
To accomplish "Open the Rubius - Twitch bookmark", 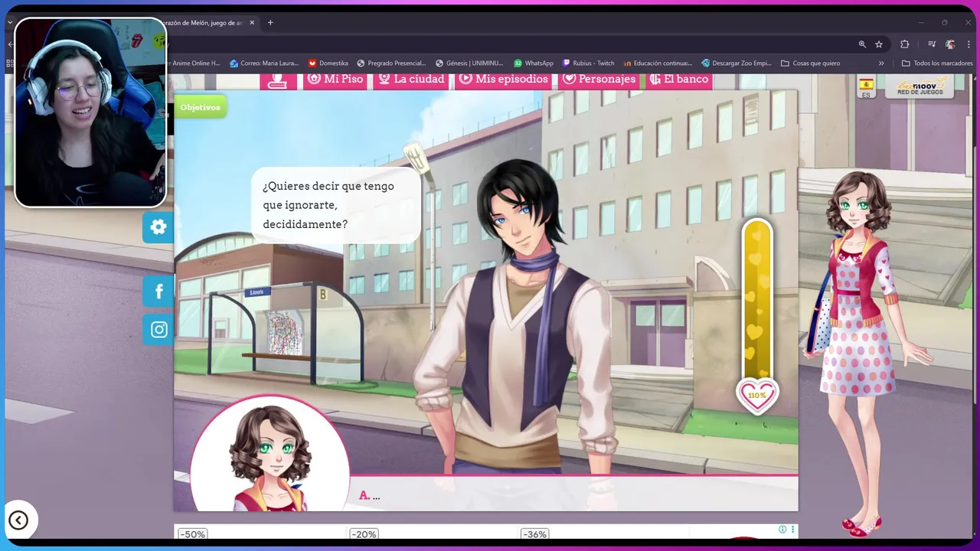I will 588,63.
